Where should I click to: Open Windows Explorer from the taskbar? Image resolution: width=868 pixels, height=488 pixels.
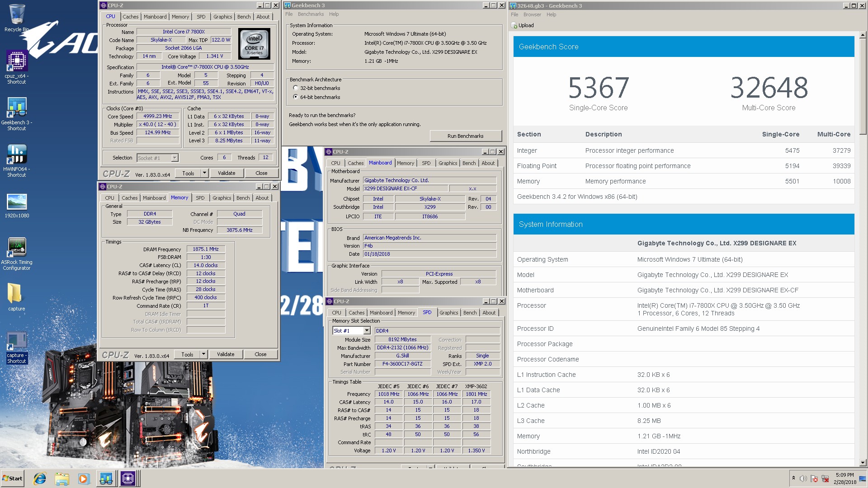pyautogui.click(x=62, y=479)
